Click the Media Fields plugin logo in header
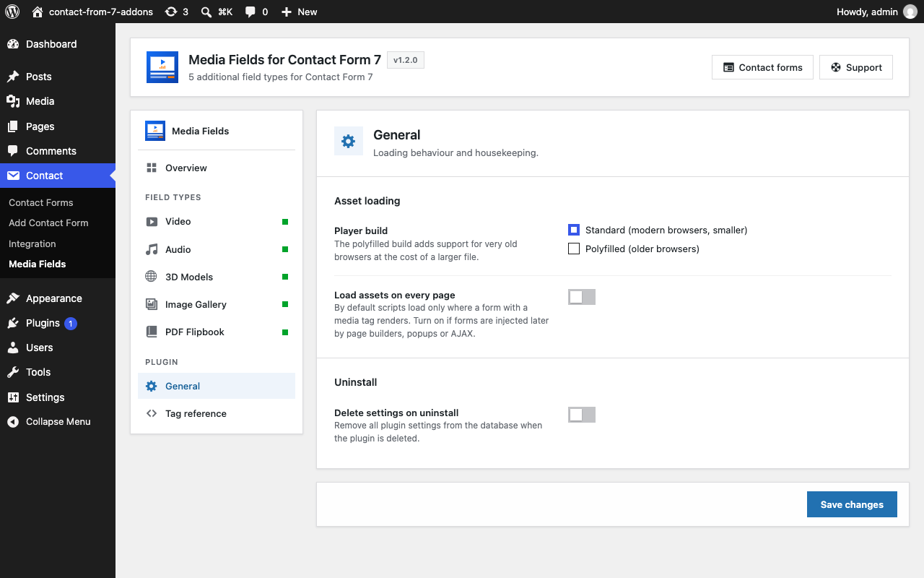This screenshot has width=924, height=578. 162,67
